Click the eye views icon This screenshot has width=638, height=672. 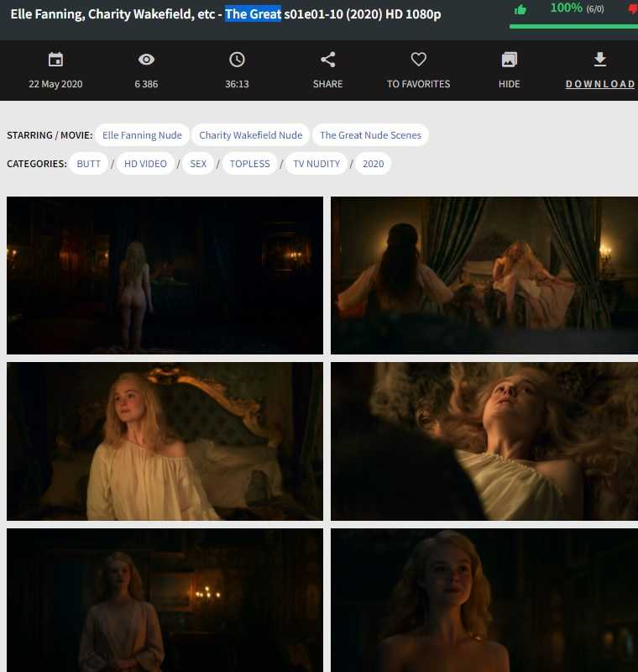[x=146, y=60]
